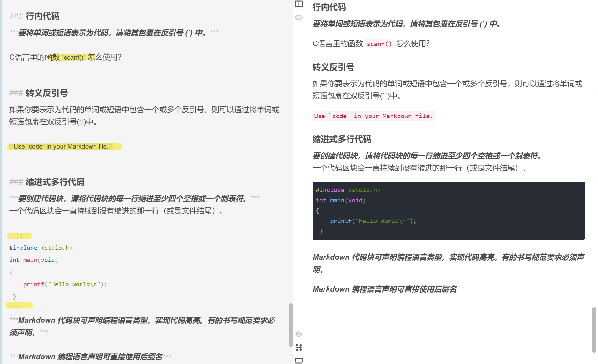Click '### 行内代码' heading in editor
Image resolution: width=598 pixels, height=364 pixels.
34,16
